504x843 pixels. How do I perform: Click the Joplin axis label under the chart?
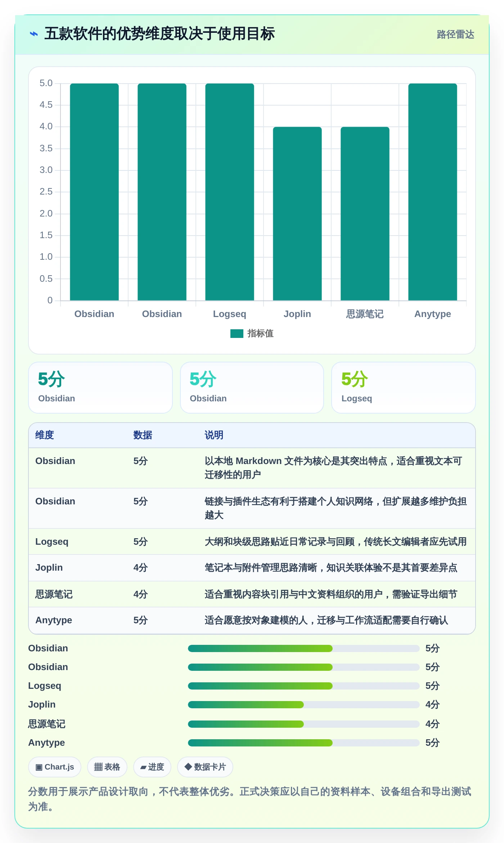297,314
